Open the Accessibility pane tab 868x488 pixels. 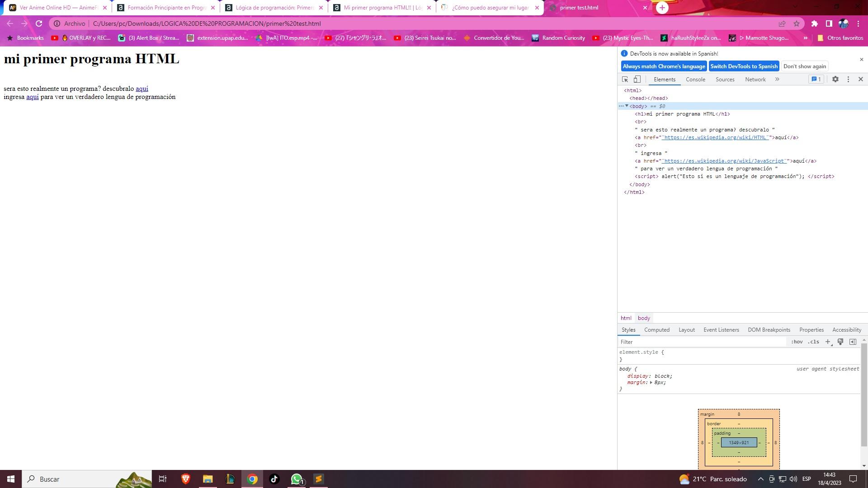pyautogui.click(x=846, y=330)
